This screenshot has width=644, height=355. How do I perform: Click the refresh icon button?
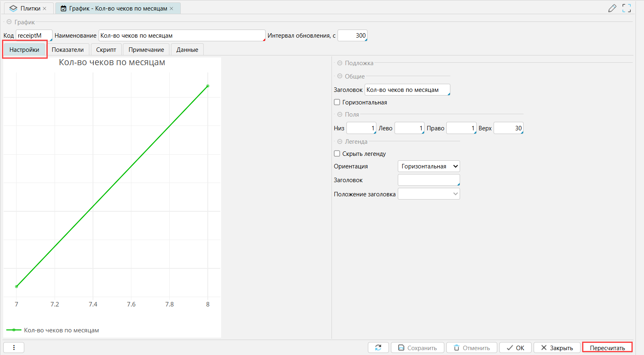(378, 348)
